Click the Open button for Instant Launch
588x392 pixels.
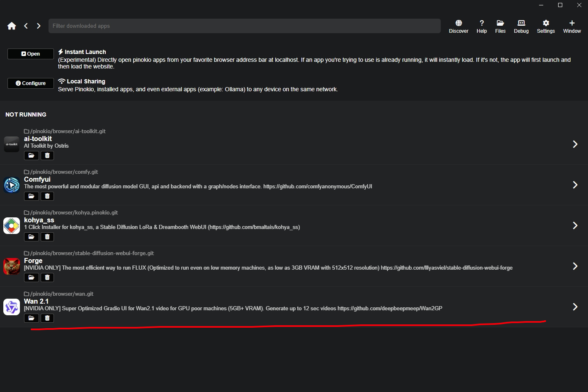(31, 54)
